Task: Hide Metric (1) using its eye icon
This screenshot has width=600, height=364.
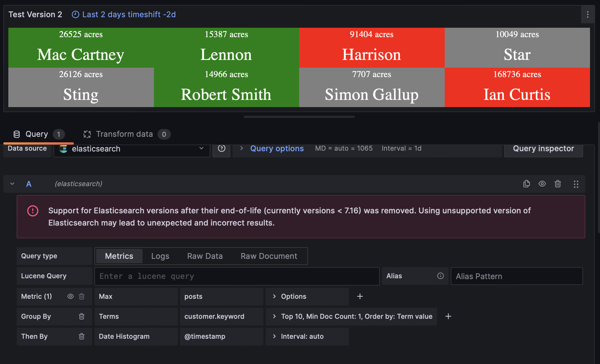Action: [x=71, y=296]
